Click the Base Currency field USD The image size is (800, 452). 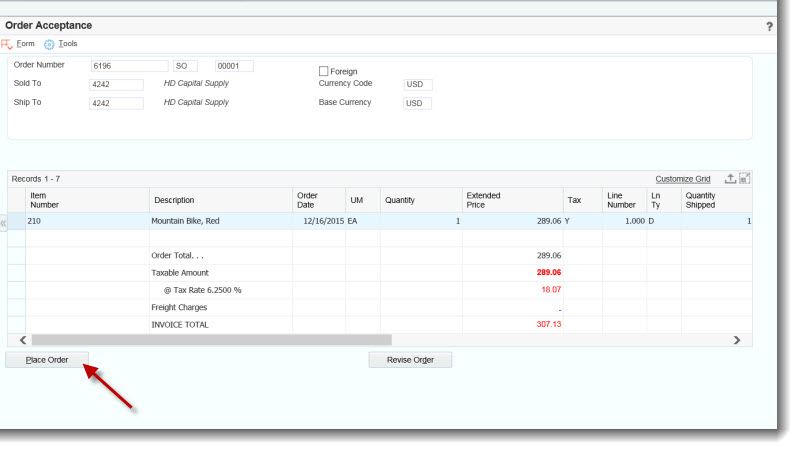pyautogui.click(x=417, y=103)
